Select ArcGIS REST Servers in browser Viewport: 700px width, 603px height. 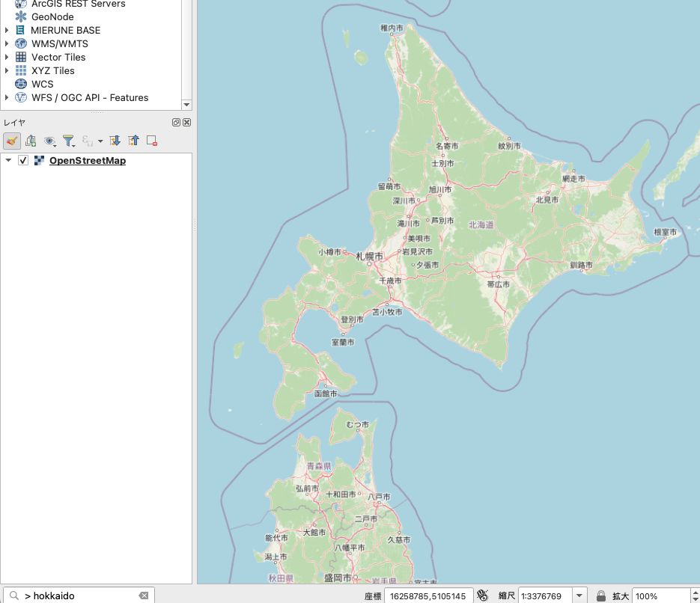tap(79, 4)
